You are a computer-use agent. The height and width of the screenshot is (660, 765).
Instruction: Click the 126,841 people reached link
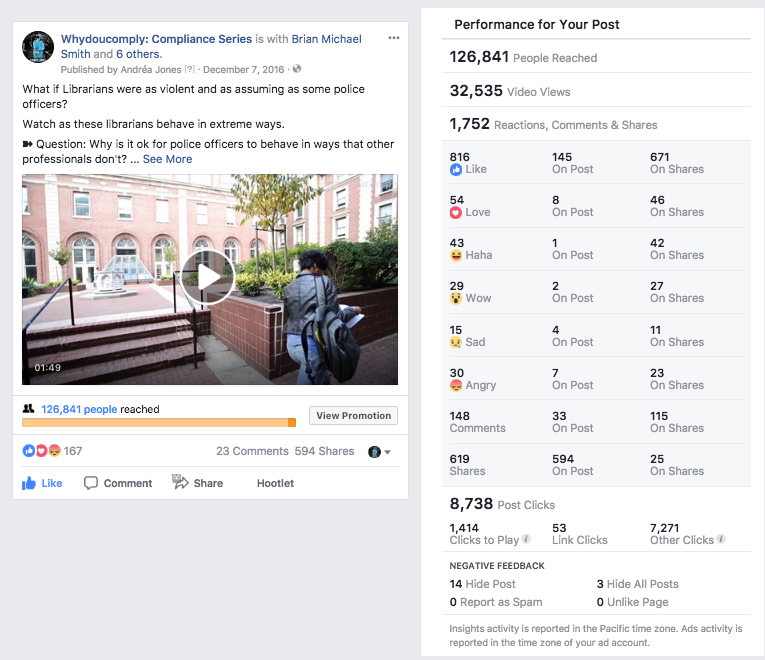[79, 409]
